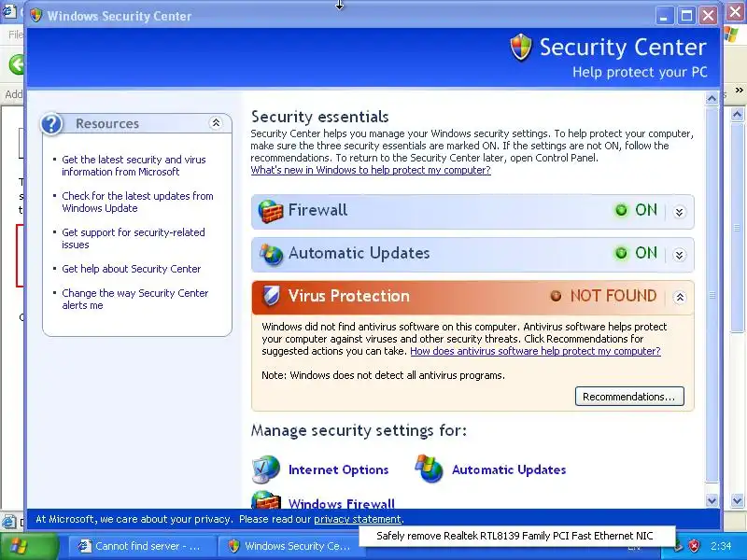Screen dimensions: 747x560
Task: Click the Security Center vertical scrollbar thumb
Action: [x=712, y=295]
